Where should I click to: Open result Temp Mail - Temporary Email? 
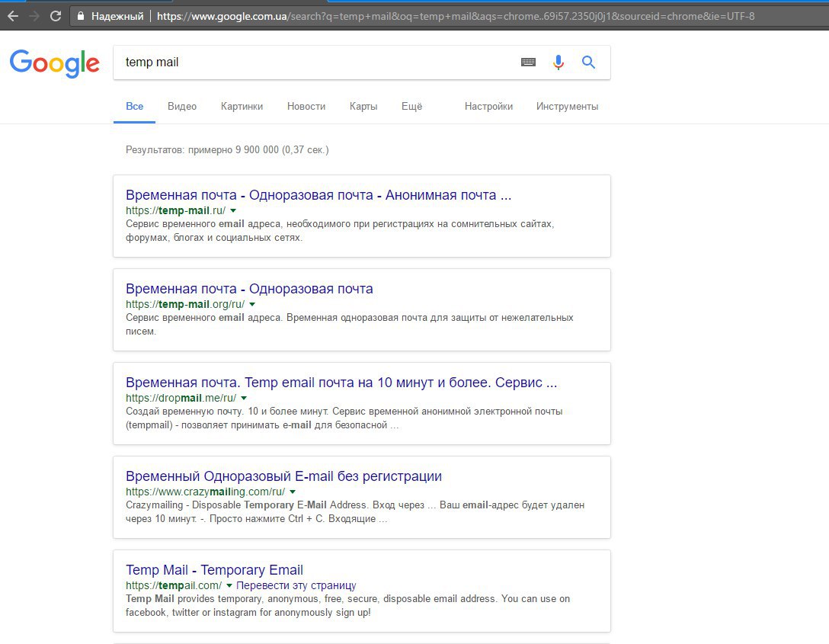pos(214,570)
